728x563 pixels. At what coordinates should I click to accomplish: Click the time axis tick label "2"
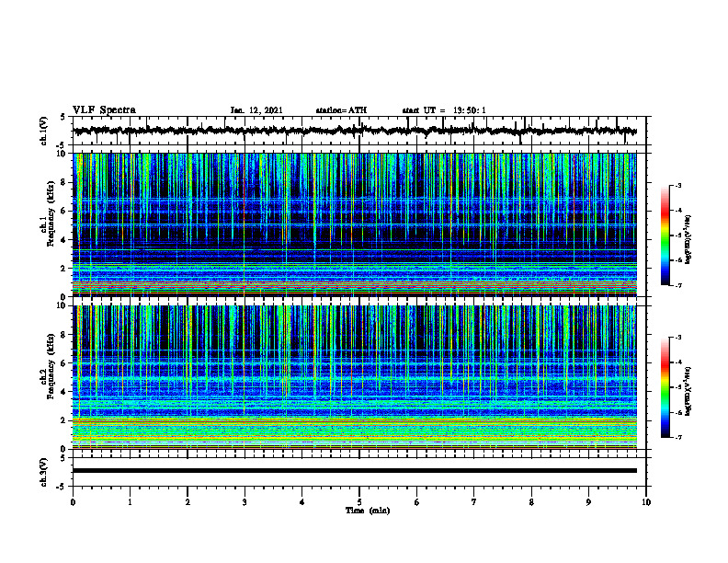click(188, 502)
